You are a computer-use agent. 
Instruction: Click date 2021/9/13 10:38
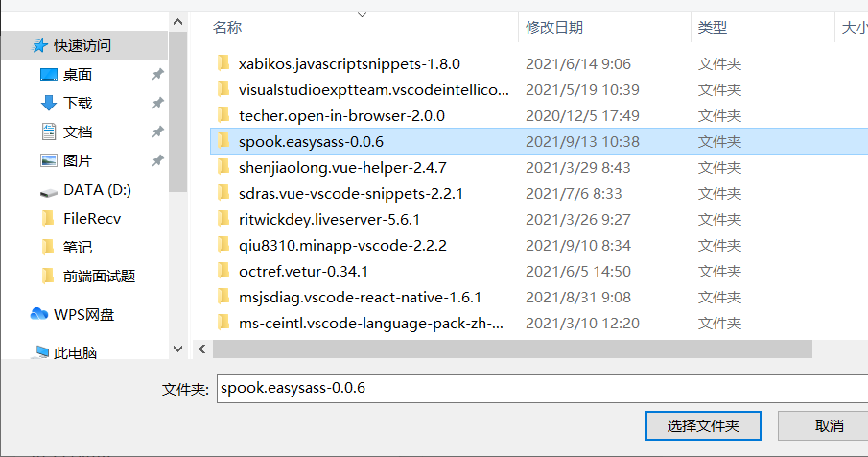[582, 142]
